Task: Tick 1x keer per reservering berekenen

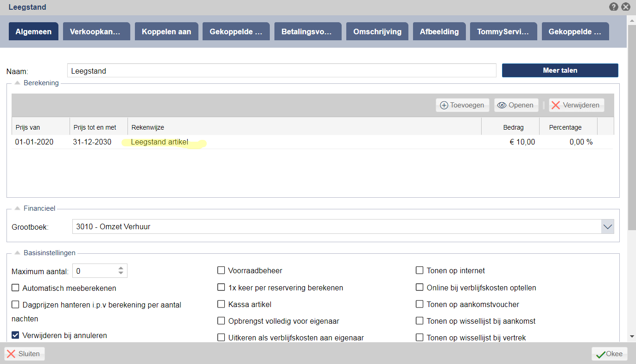Action: pos(221,288)
